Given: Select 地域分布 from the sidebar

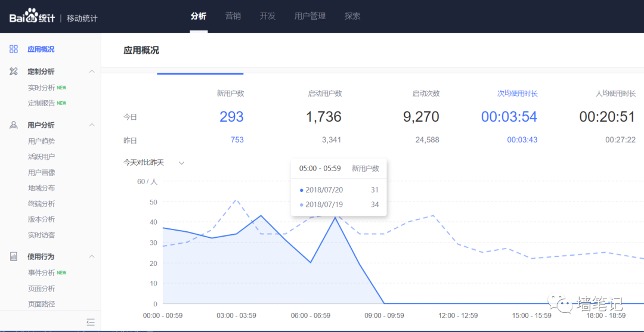Looking at the screenshot, I should [41, 188].
